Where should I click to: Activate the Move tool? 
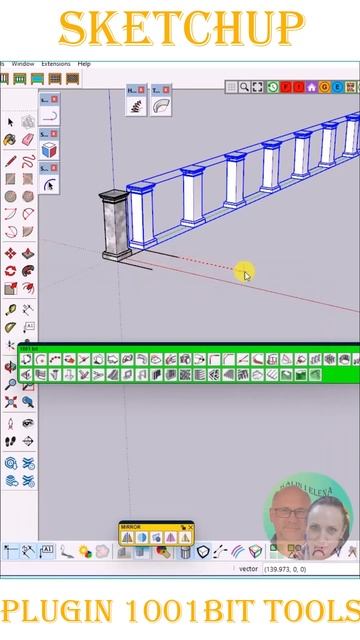10,253
